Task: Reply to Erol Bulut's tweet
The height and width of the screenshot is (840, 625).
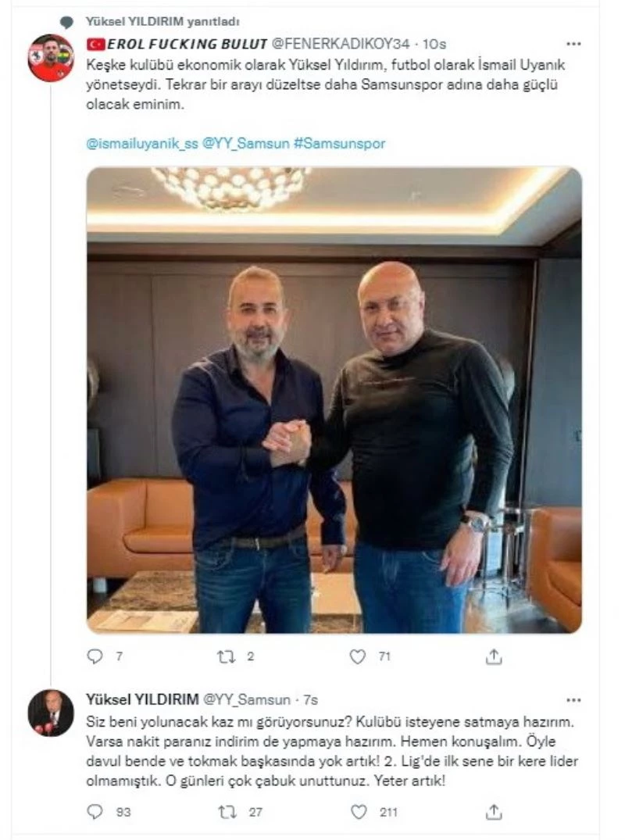Action: pyautogui.click(x=95, y=657)
